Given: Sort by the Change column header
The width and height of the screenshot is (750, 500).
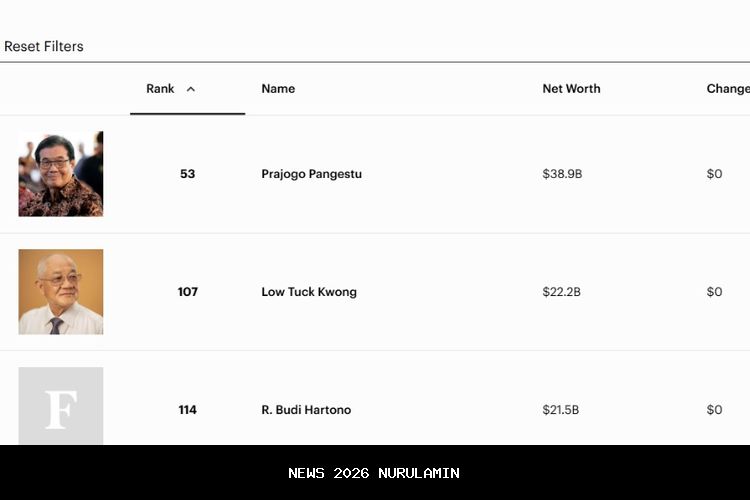Looking at the screenshot, I should [x=727, y=89].
